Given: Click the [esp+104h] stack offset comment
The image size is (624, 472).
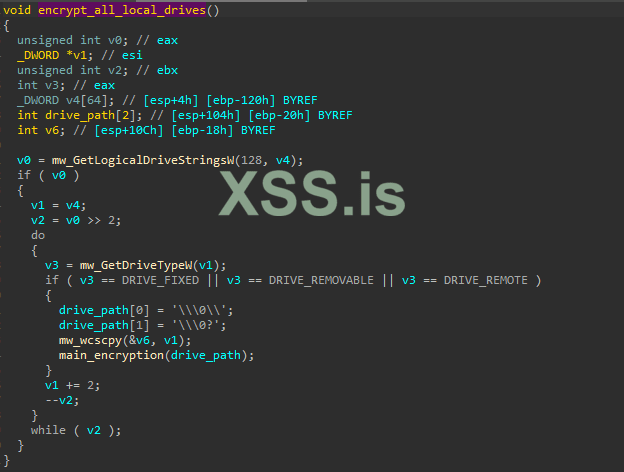Looking at the screenshot, I should point(206,115).
